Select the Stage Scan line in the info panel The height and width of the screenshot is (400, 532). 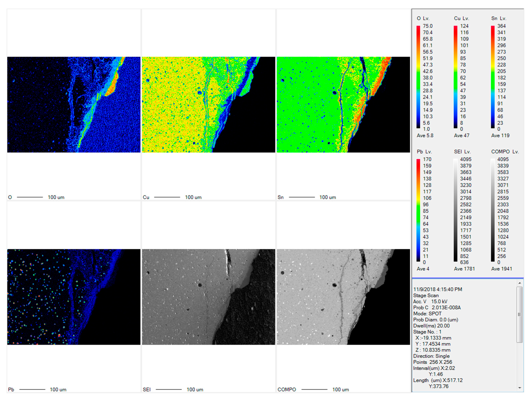point(426,295)
